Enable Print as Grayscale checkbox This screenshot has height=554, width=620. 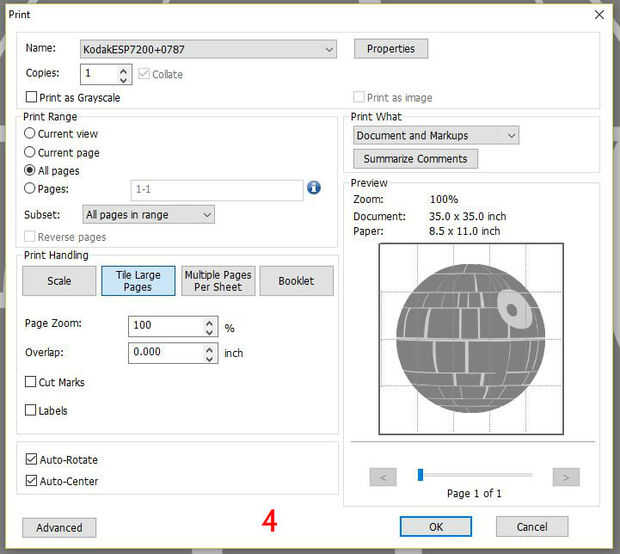point(31,97)
